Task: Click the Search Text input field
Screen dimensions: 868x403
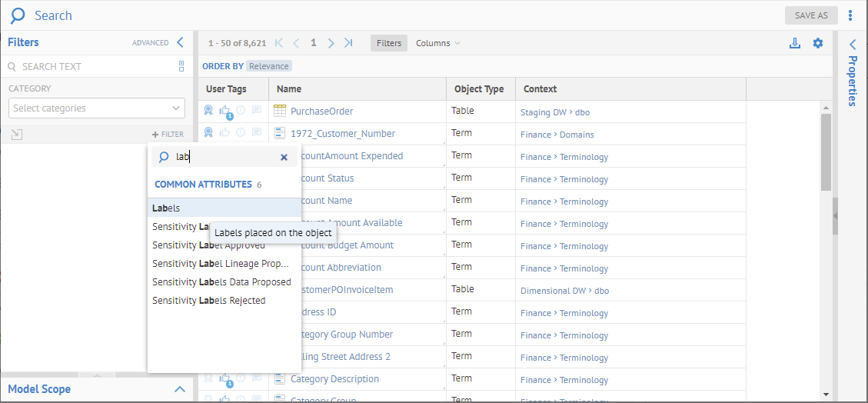Action: (x=92, y=67)
